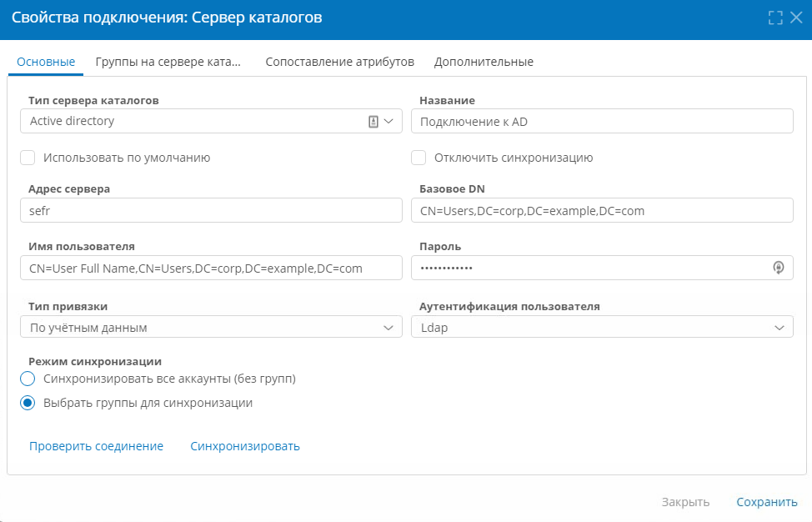
Task: Open the 'Тип привязки' dropdown
Action: [388, 328]
